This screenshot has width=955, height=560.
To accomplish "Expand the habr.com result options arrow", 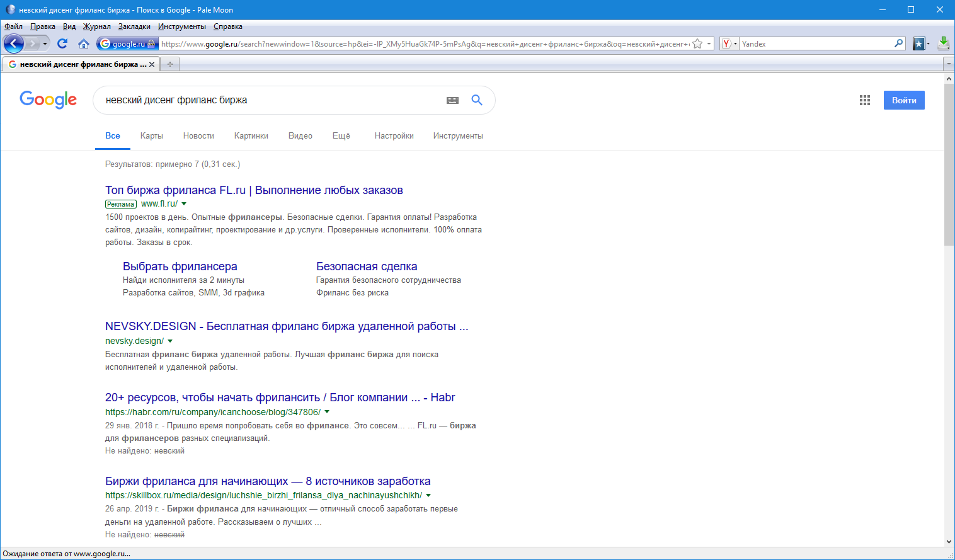I will pos(327,412).
